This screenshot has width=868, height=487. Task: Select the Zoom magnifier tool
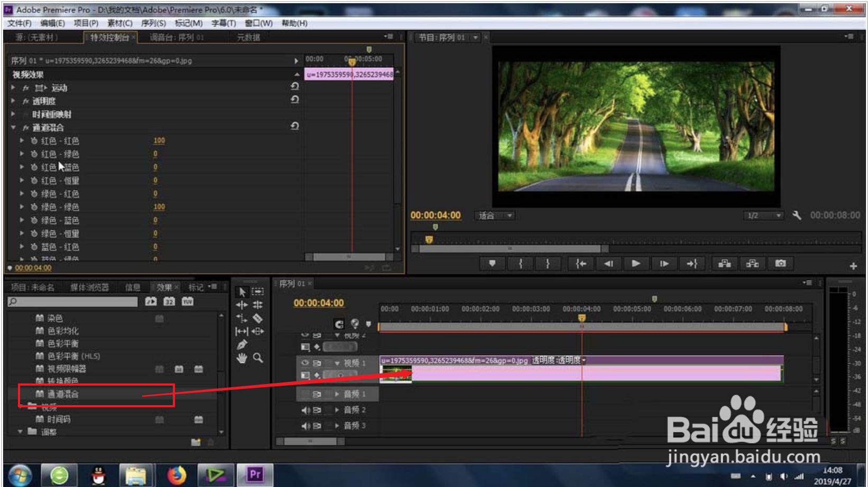[x=258, y=358]
